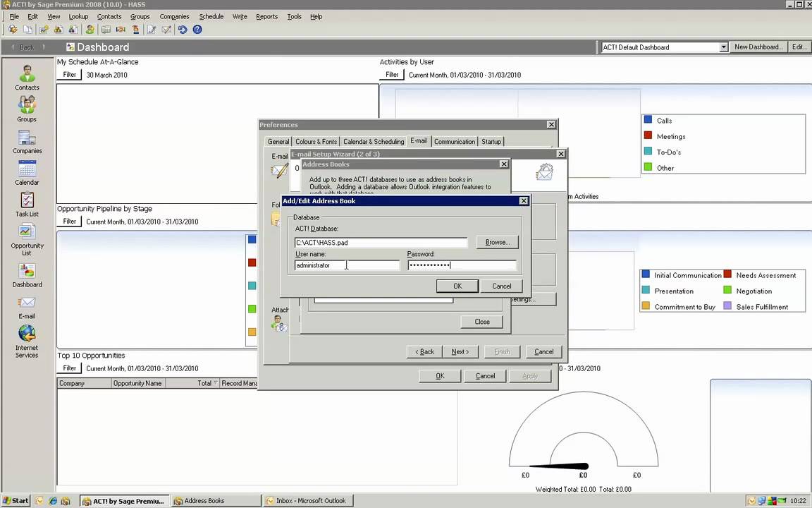Switch to Inbox - Microsoft Outlook taskbar button
The width and height of the screenshot is (812, 508).
pyautogui.click(x=308, y=501)
